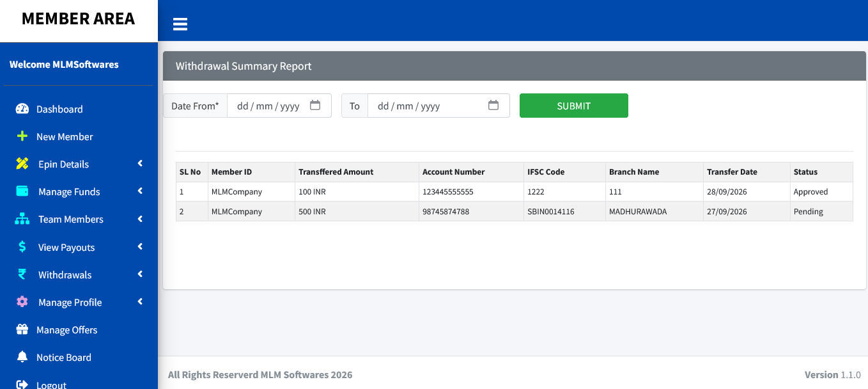Image resolution: width=868 pixels, height=389 pixels.
Task: Select the 100 INR amount cell
Action: point(357,192)
